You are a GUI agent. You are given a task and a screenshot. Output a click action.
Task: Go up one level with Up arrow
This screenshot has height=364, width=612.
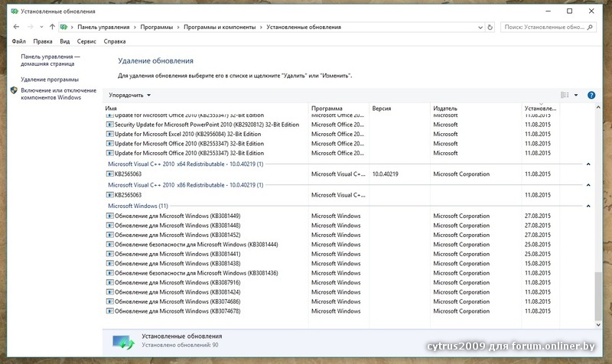coord(52,27)
